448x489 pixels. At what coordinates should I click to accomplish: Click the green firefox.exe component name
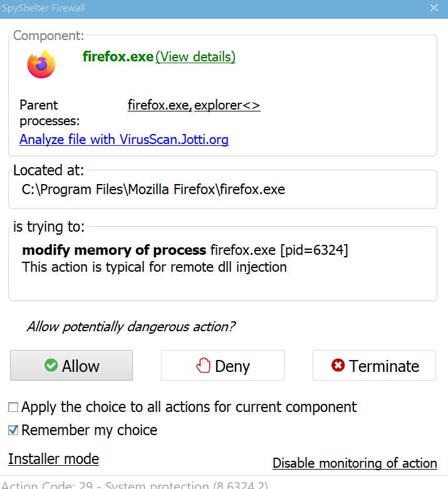(x=118, y=57)
